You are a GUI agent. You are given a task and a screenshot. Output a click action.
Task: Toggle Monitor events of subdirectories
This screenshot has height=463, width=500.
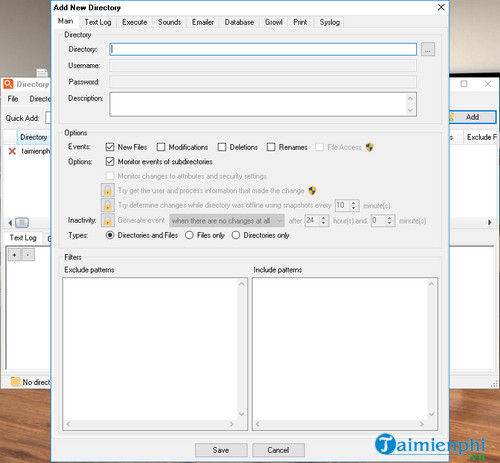point(110,162)
